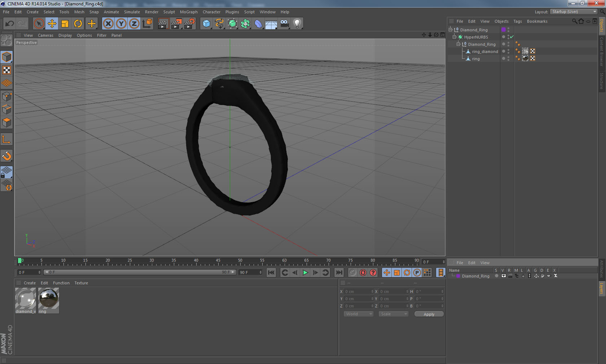Screen dimensions: 606x364
Task: Collapse the top Diamond_Ring object
Action: click(x=451, y=30)
